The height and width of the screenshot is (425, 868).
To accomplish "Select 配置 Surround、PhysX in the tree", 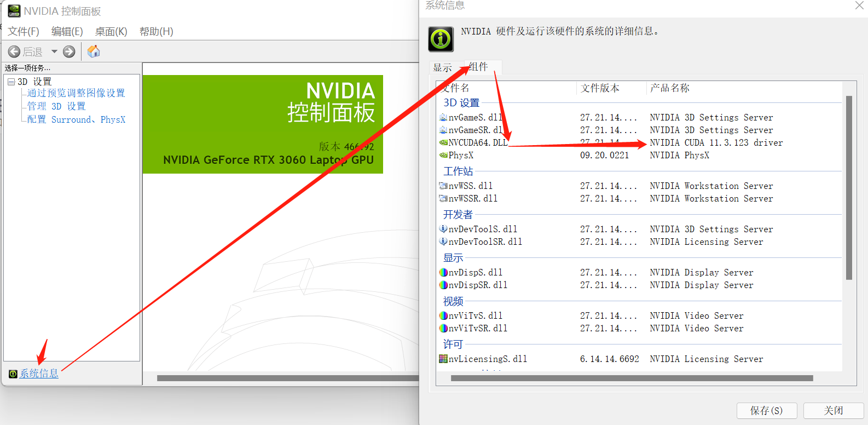I will [76, 119].
